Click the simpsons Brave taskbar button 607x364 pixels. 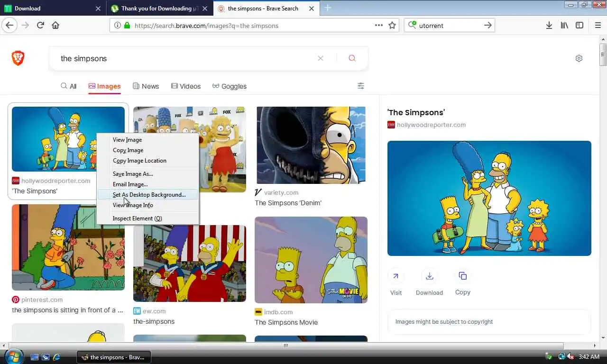point(114,357)
